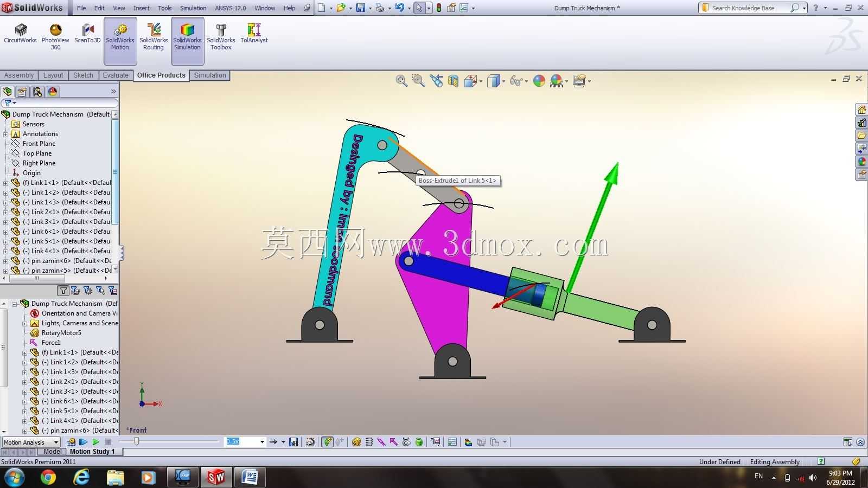
Task: Play the motion study from start
Action: [83, 442]
